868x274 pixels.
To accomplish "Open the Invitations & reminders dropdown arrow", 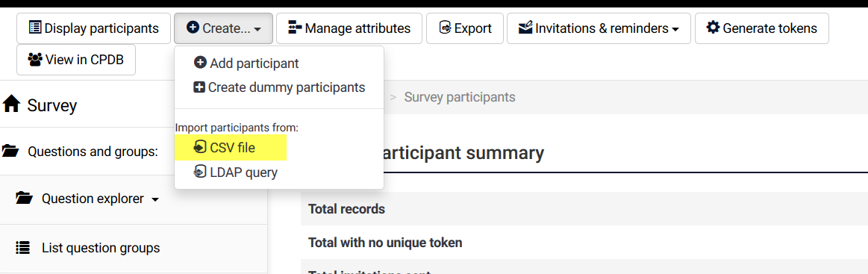I will pos(675,29).
